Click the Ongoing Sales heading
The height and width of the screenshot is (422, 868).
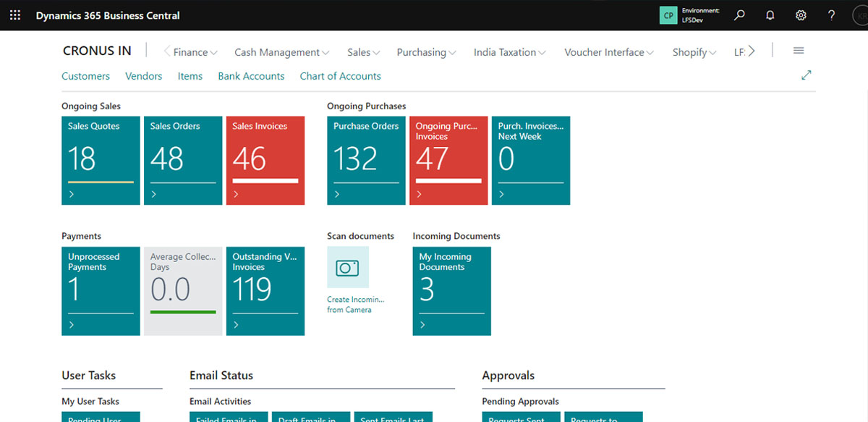click(x=91, y=106)
